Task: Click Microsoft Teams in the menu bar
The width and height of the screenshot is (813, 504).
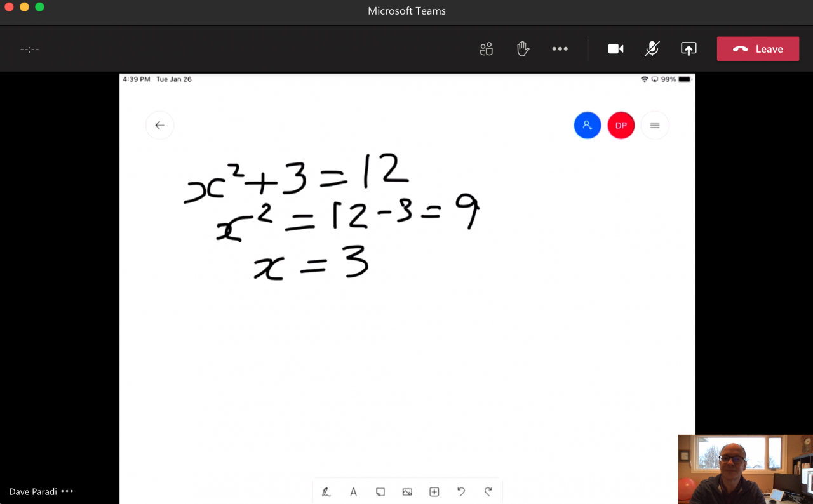Action: (406, 11)
